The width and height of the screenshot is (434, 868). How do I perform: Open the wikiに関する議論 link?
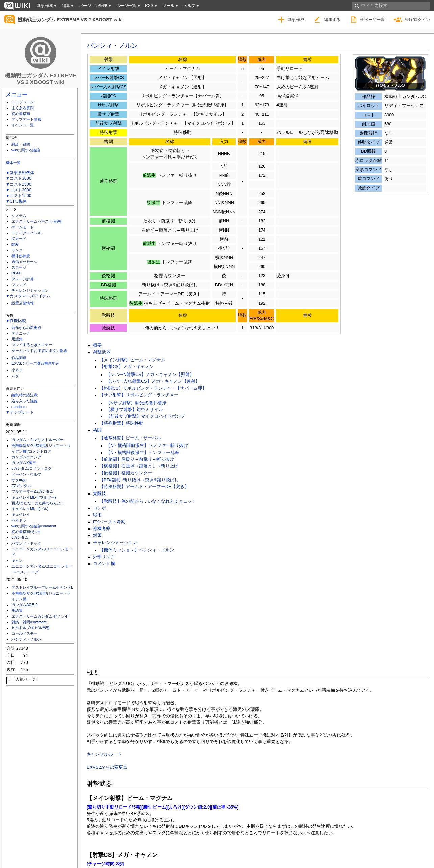pos(26,150)
